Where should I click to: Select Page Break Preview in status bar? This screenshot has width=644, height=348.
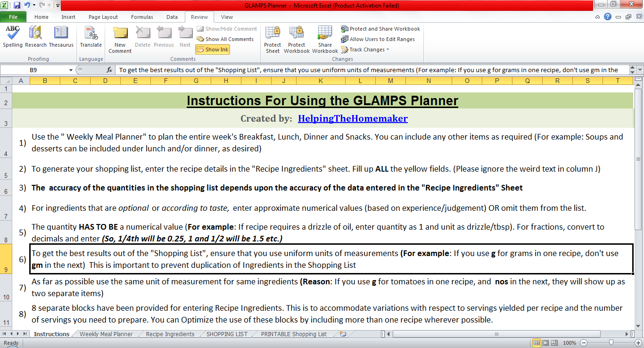(x=554, y=343)
